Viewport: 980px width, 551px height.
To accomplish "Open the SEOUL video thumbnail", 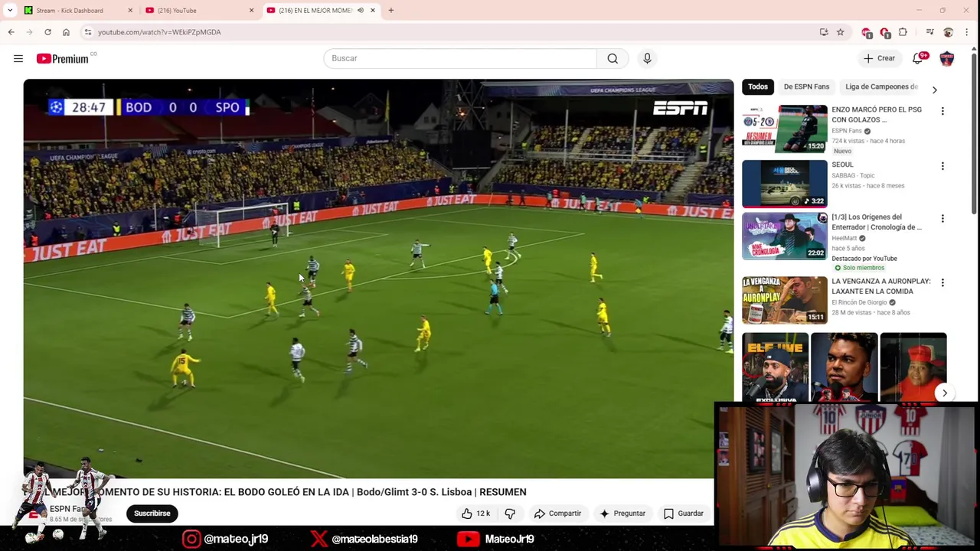I will pos(785,184).
